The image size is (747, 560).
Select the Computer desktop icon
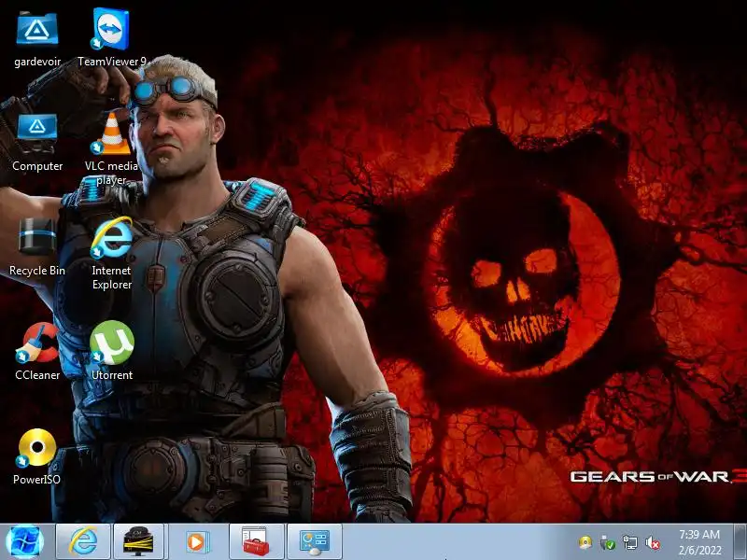pos(37,133)
